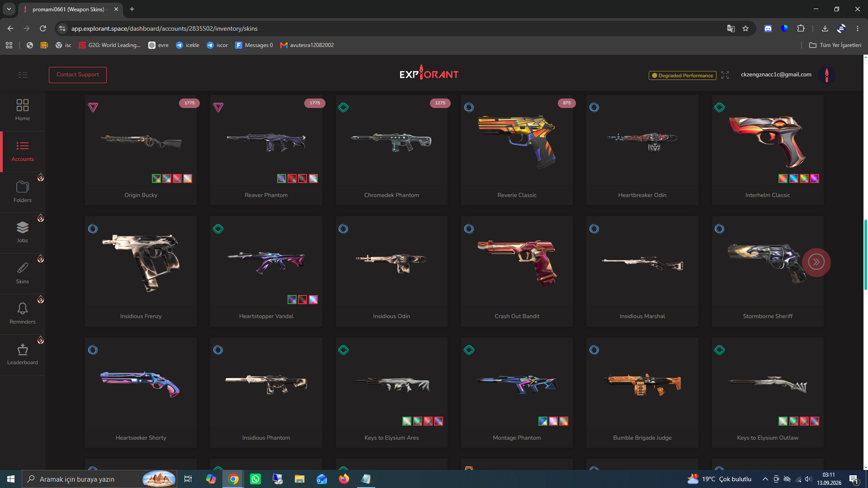Switch to the promami0661 (Weapon Skins) browser tab
The height and width of the screenshot is (488, 868).
pos(71,9)
